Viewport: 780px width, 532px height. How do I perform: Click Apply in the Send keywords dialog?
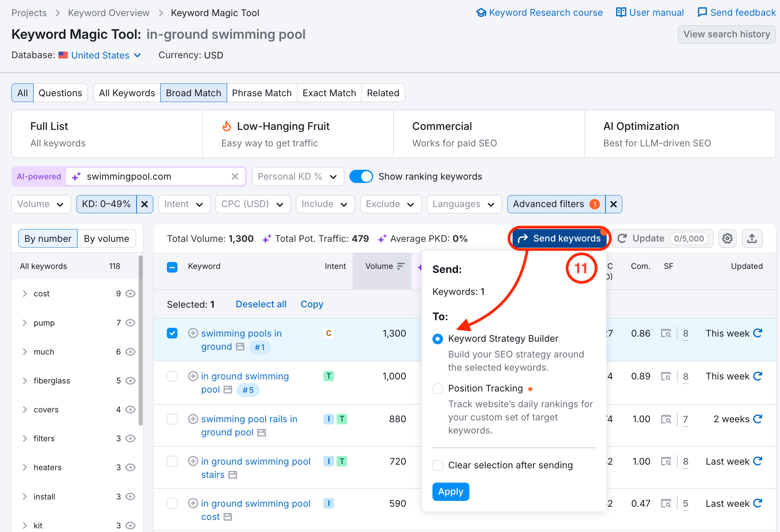tap(450, 491)
